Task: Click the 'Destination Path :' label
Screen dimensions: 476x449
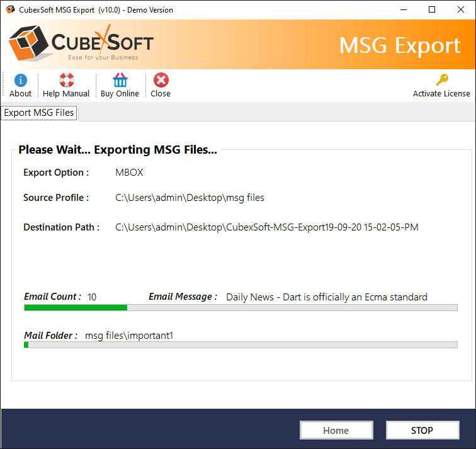Action: tap(62, 227)
